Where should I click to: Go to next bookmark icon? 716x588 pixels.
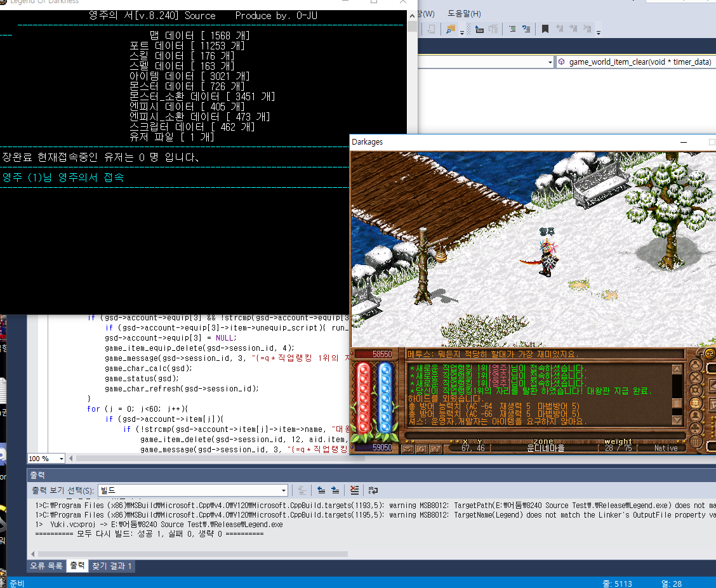[573, 29]
